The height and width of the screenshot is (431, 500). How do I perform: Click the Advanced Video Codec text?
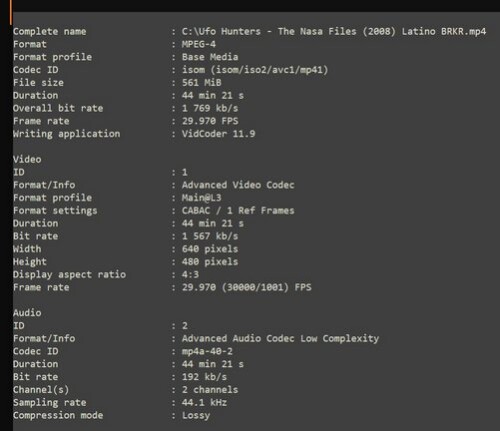(x=238, y=185)
